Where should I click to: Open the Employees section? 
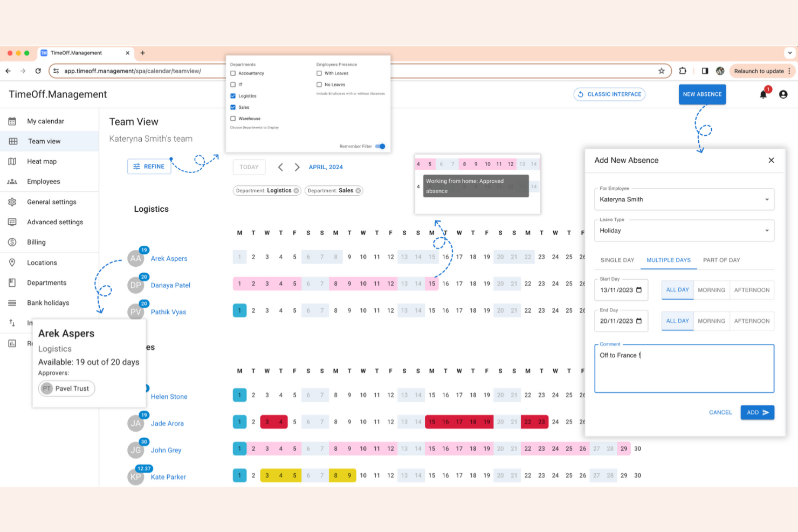(x=45, y=181)
